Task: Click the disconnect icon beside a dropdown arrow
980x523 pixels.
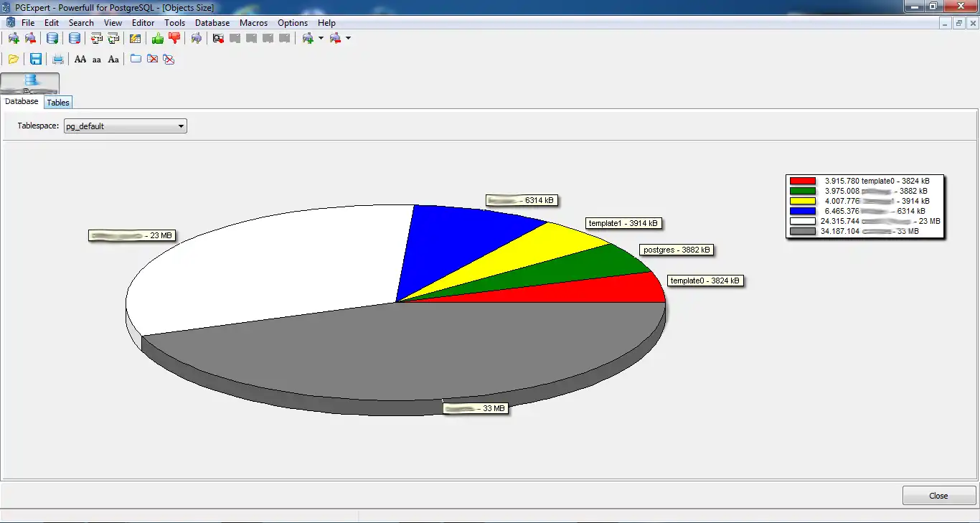Action: click(x=335, y=38)
